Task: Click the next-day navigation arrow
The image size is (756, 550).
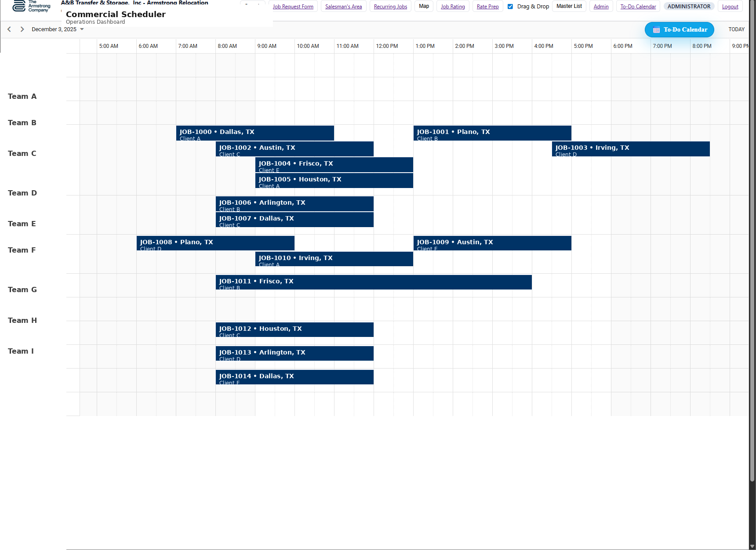Action: tap(22, 29)
